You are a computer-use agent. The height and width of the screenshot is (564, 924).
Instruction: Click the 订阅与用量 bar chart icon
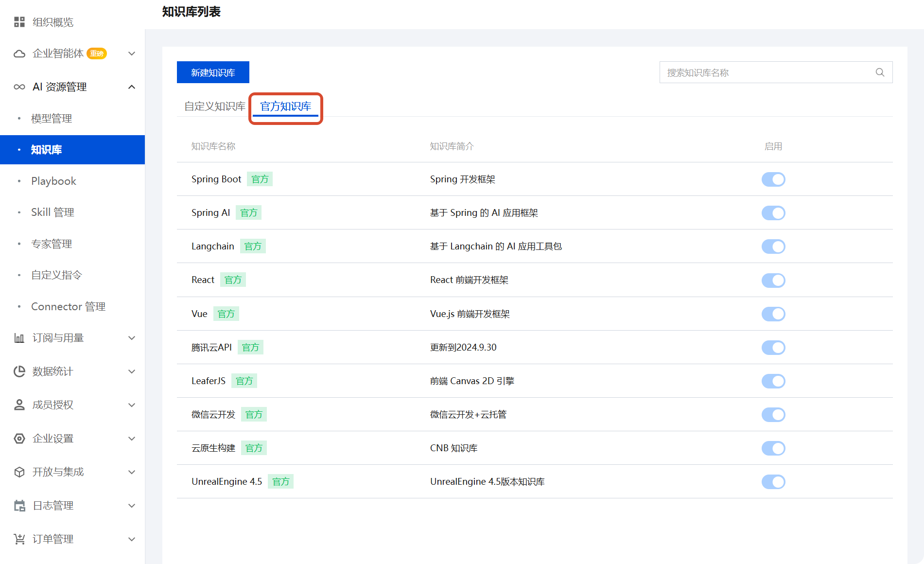(x=19, y=338)
